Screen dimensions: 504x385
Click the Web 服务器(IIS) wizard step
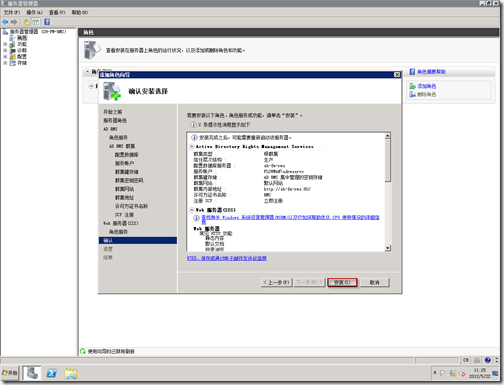point(121,223)
